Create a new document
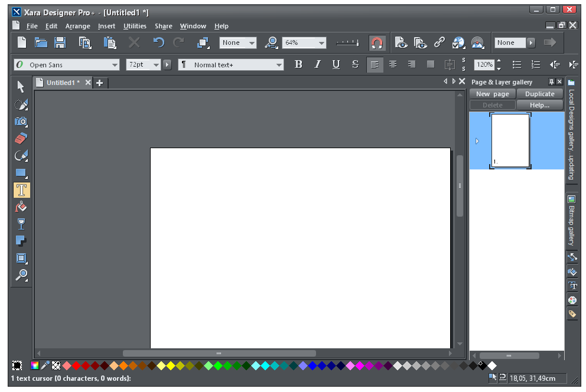Image resolution: width=586 pixels, height=392 pixels. pos(22,43)
